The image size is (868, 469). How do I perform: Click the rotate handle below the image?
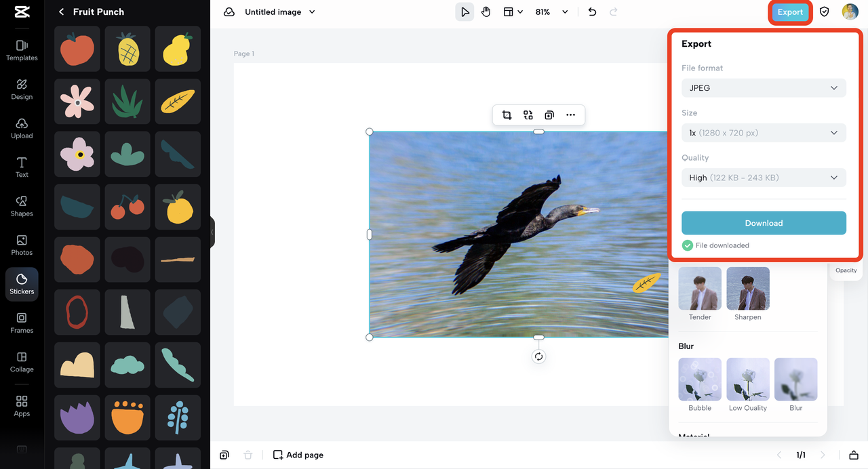pos(538,356)
